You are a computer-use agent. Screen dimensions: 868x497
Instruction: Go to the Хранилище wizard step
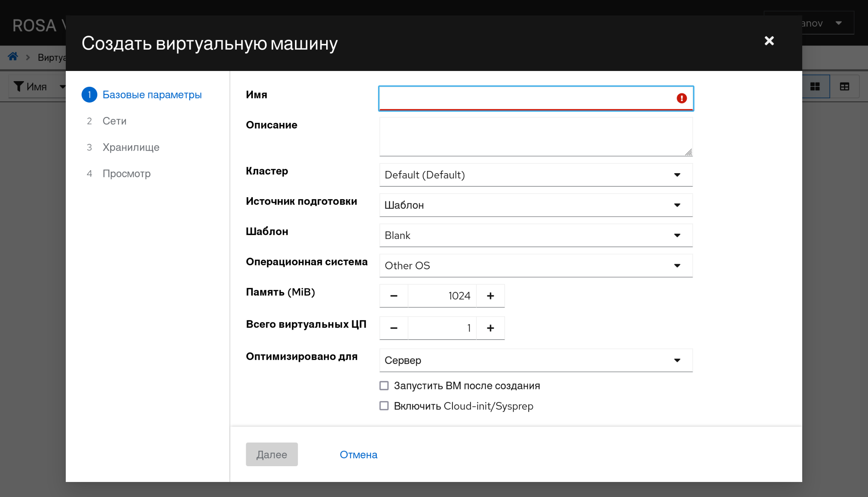click(131, 147)
